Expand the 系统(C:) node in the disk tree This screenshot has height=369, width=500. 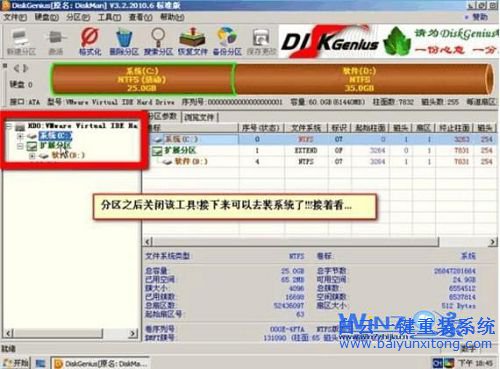pyautogui.click(x=21, y=136)
